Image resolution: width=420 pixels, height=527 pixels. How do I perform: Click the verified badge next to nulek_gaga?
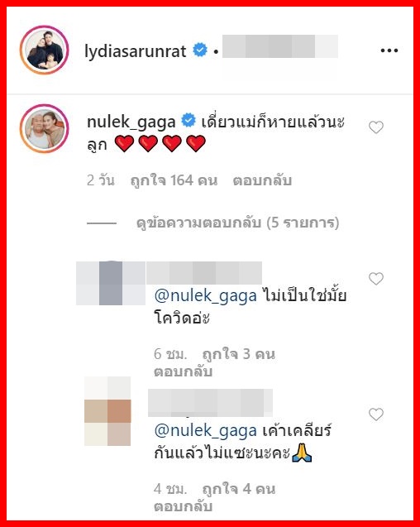tap(189, 120)
